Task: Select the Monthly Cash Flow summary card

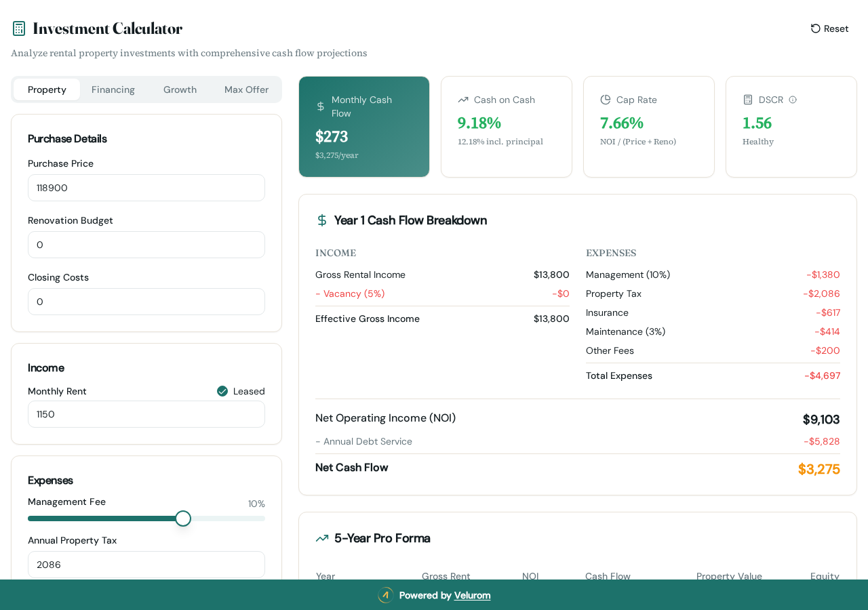Action: click(x=364, y=127)
